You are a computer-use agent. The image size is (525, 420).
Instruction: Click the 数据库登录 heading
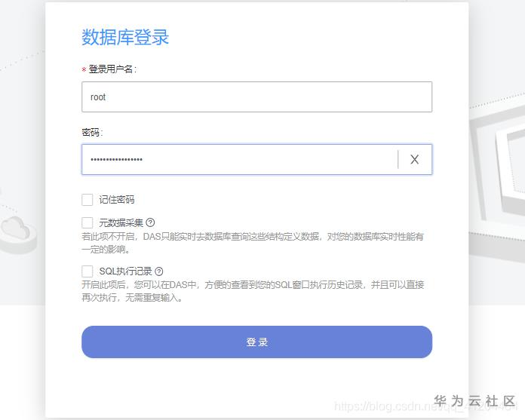(x=125, y=37)
